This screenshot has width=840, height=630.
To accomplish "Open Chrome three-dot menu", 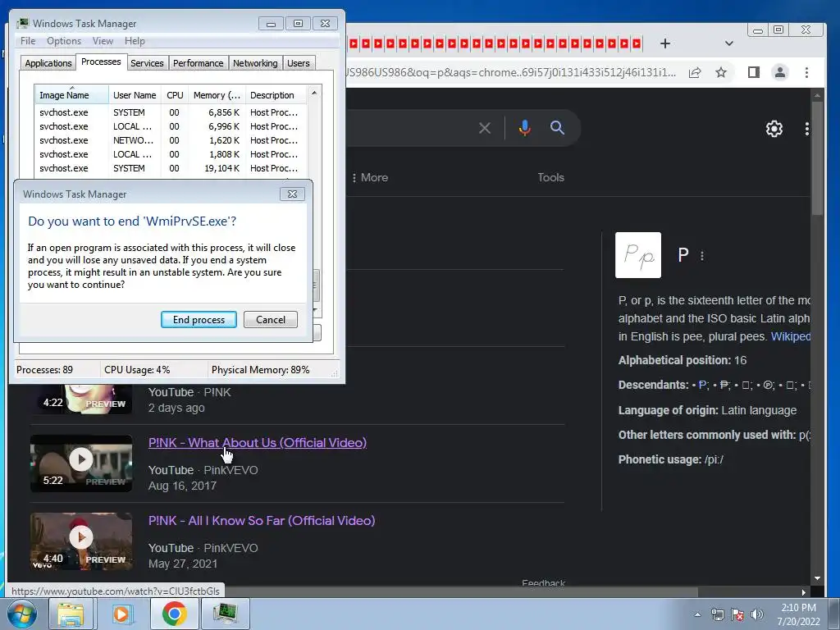I will [807, 72].
